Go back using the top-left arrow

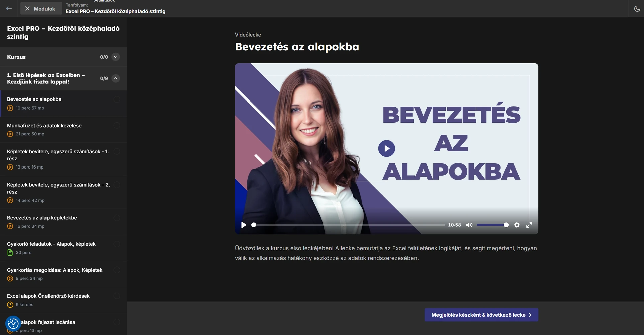(x=9, y=9)
